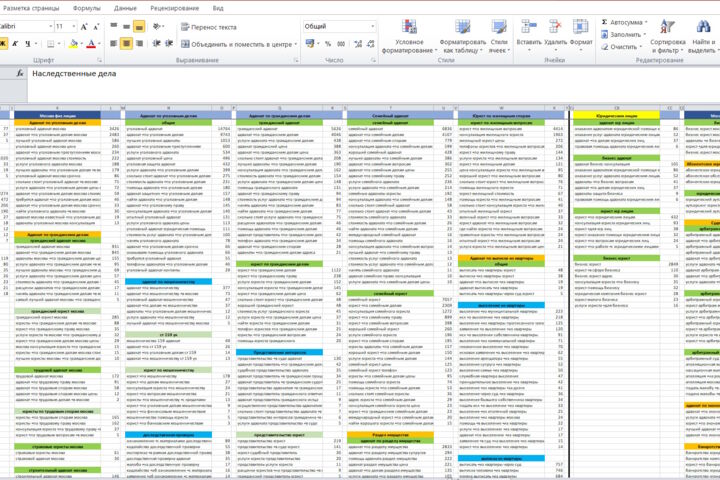Image resolution: width=720 pixels, height=480 pixels.
Task: Toggle Перенос текста wrap option
Action: pyautogui.click(x=209, y=27)
